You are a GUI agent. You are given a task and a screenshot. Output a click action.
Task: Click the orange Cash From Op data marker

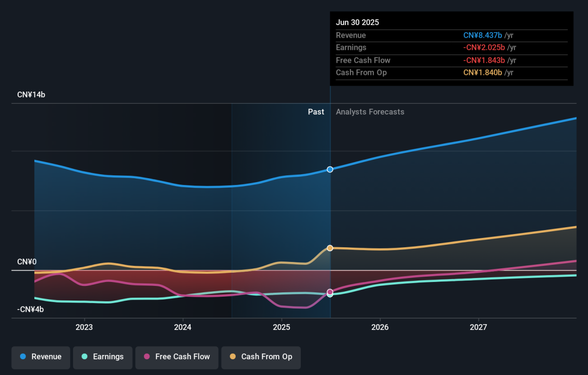pyautogui.click(x=330, y=248)
